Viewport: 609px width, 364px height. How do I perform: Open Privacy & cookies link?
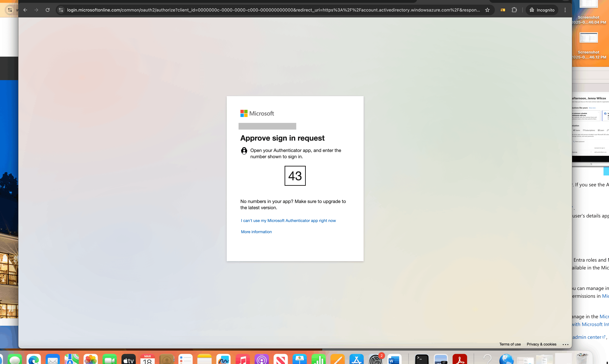[541, 344]
